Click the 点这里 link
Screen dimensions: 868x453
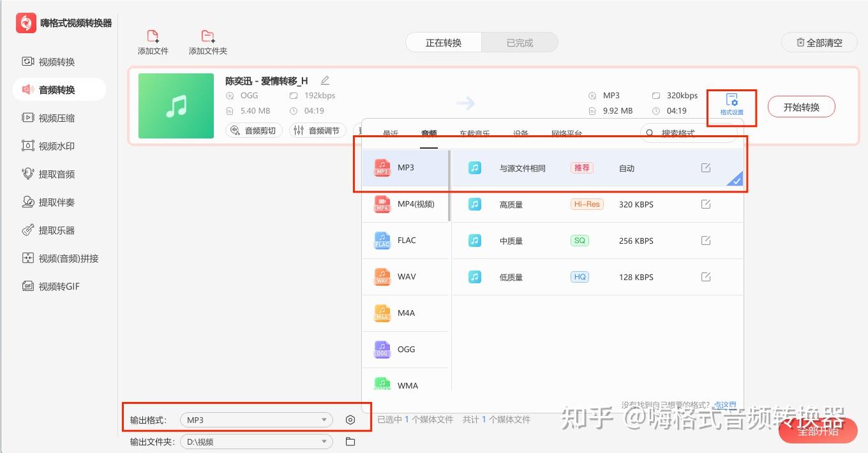coord(724,405)
